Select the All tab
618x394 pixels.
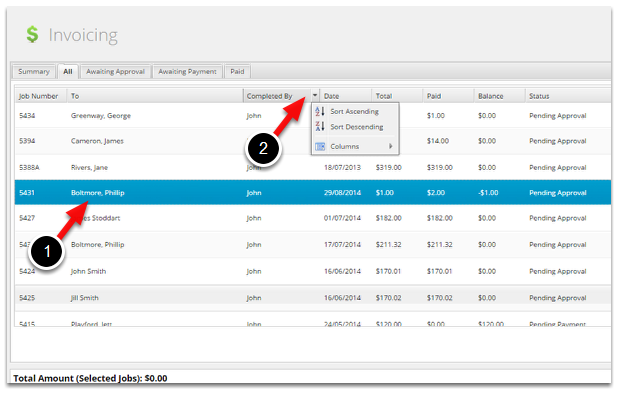[68, 72]
